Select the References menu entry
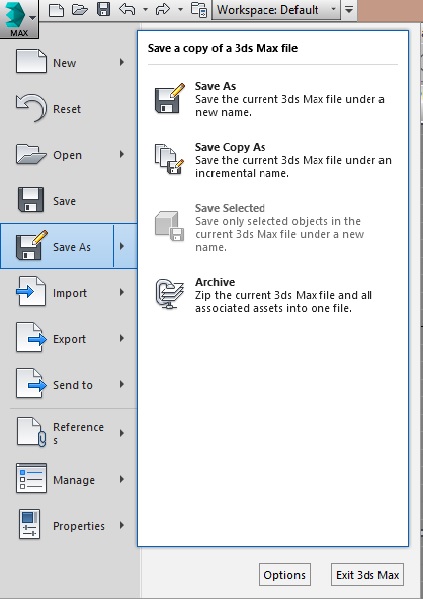423x599 pixels. pos(78,433)
